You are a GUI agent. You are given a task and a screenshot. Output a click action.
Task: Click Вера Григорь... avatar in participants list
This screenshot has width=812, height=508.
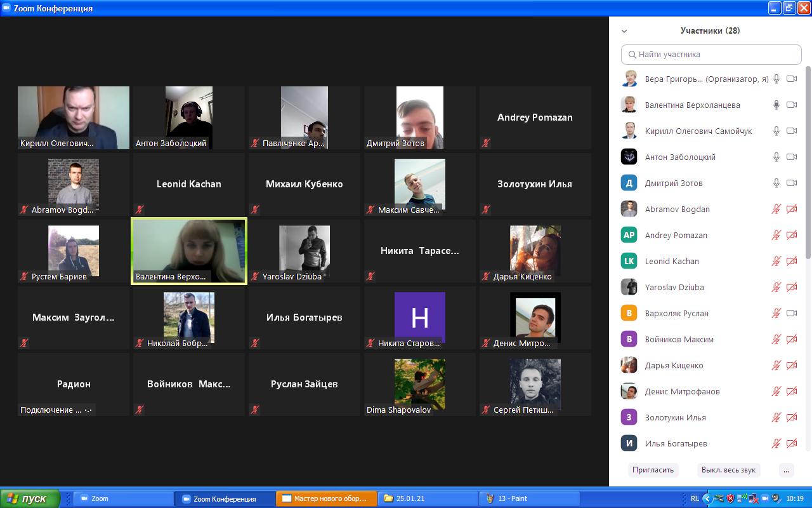point(629,79)
